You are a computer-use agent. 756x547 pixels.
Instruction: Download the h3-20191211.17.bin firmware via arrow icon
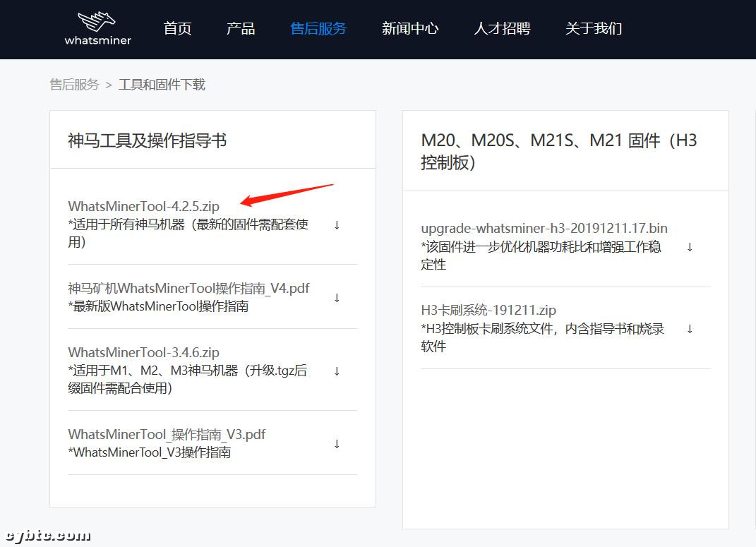tap(690, 247)
